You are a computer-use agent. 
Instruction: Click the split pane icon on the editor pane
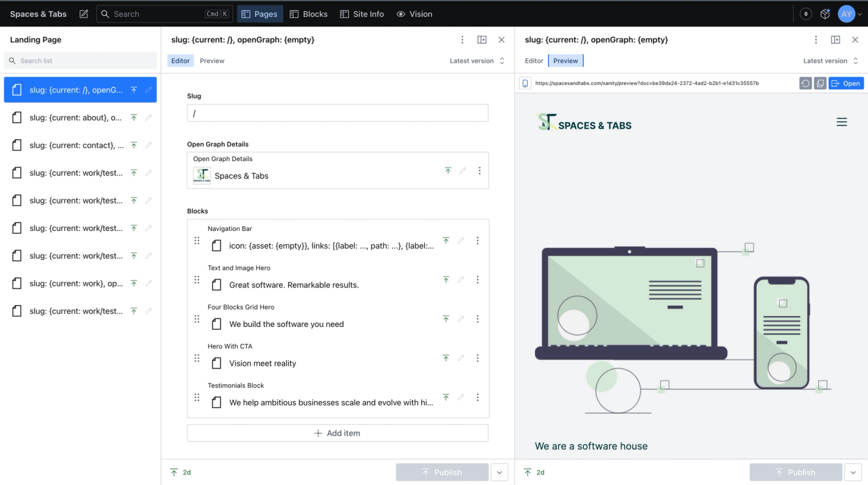[x=482, y=39]
